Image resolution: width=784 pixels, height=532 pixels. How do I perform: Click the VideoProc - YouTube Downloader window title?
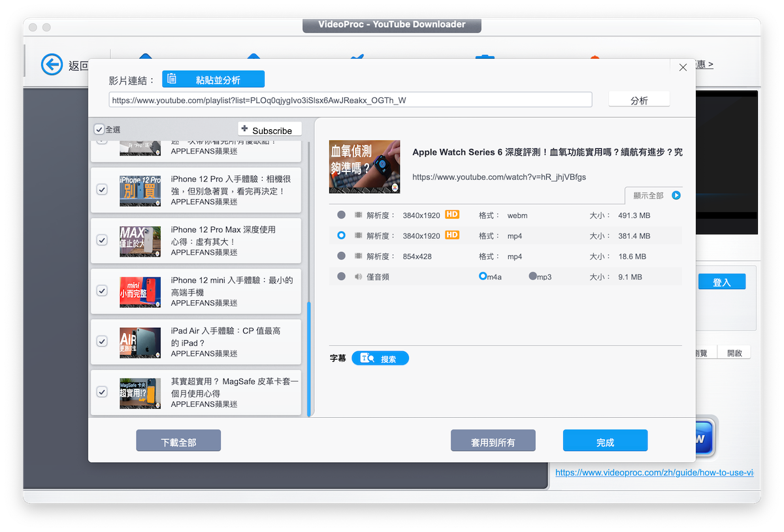tap(392, 24)
